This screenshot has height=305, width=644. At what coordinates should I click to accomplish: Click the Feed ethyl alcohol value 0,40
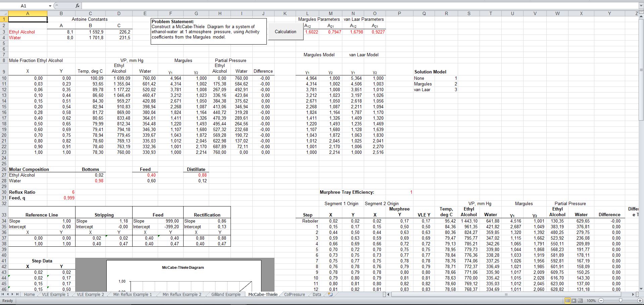click(151, 175)
